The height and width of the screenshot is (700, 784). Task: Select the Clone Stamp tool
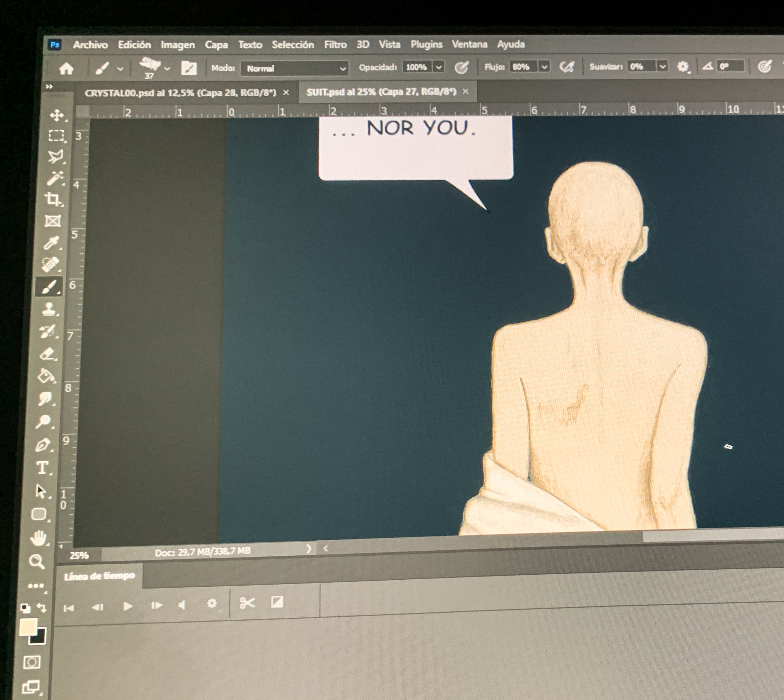point(50,309)
